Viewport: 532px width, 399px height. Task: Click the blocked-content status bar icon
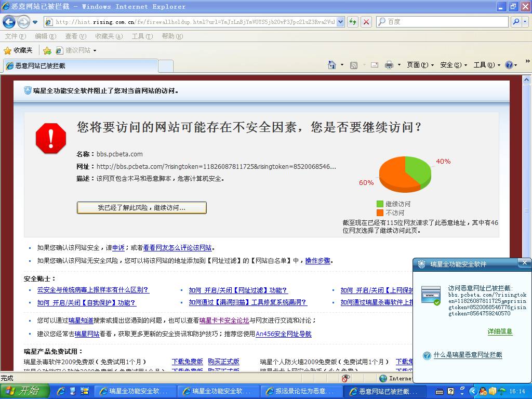click(x=345, y=378)
